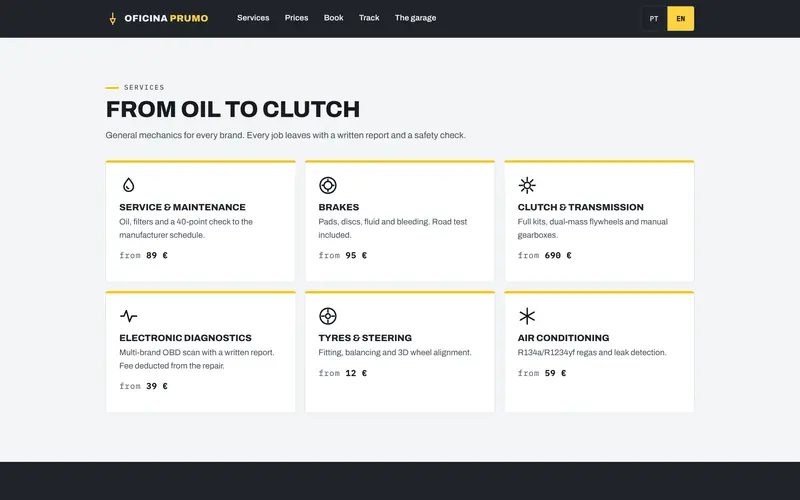The image size is (800, 500).
Task: Click the snowflake icon in Air Conditioning card
Action: (527, 316)
